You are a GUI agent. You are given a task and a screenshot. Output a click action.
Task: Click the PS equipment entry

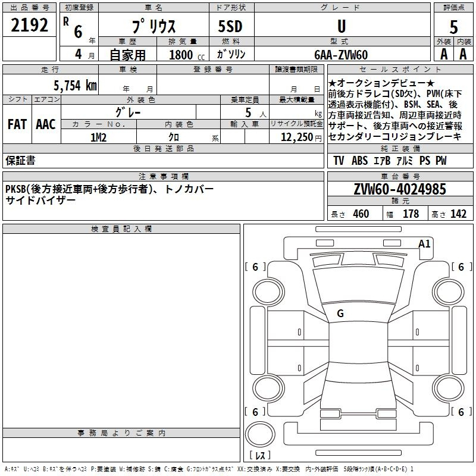click(425, 161)
